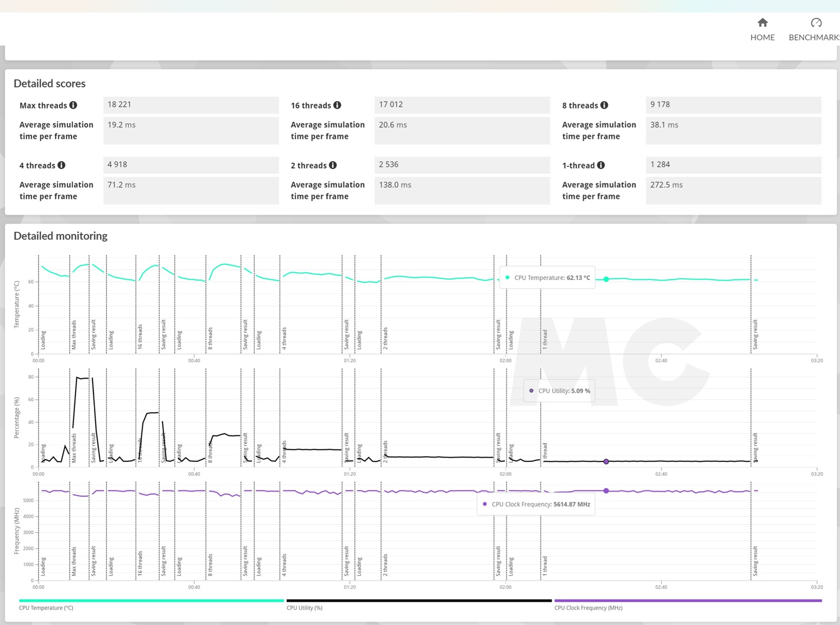Click the Home house icon
Image resolution: width=840 pixels, height=625 pixels.
click(762, 23)
